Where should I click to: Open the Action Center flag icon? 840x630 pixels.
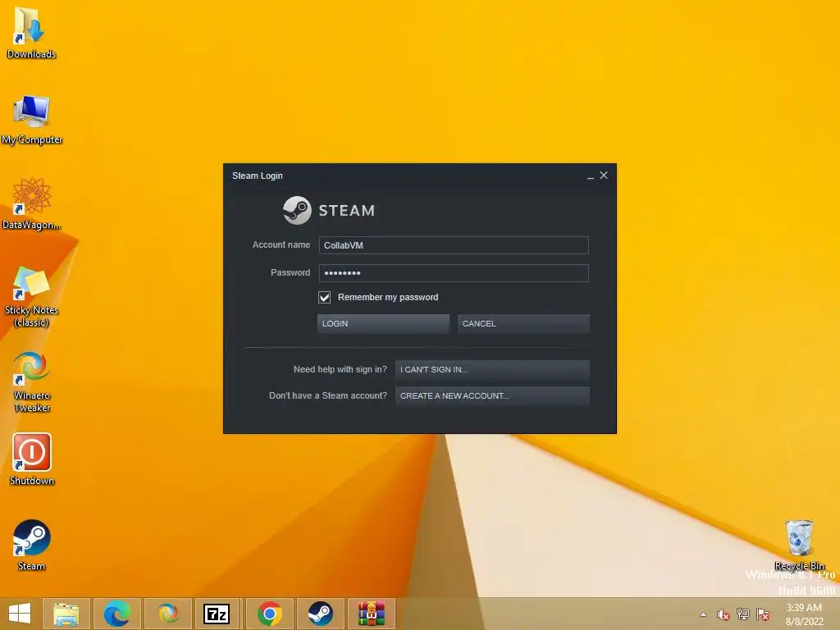[x=763, y=614]
